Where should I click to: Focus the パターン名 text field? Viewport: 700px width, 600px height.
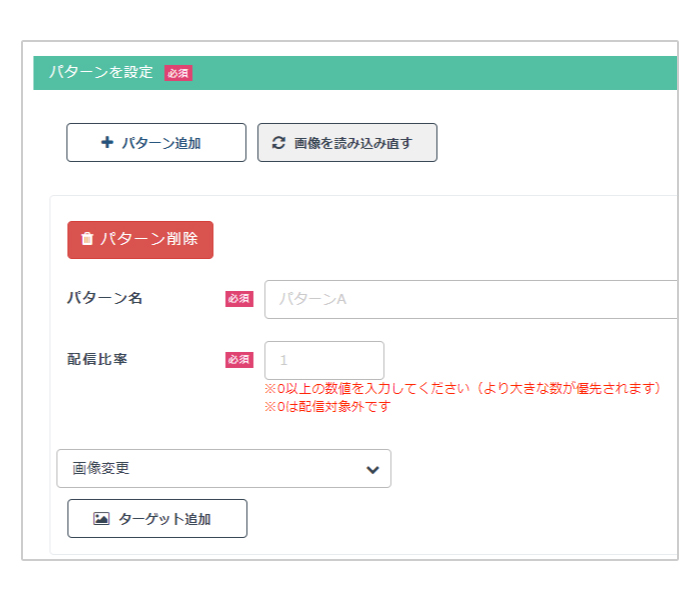pos(471,299)
